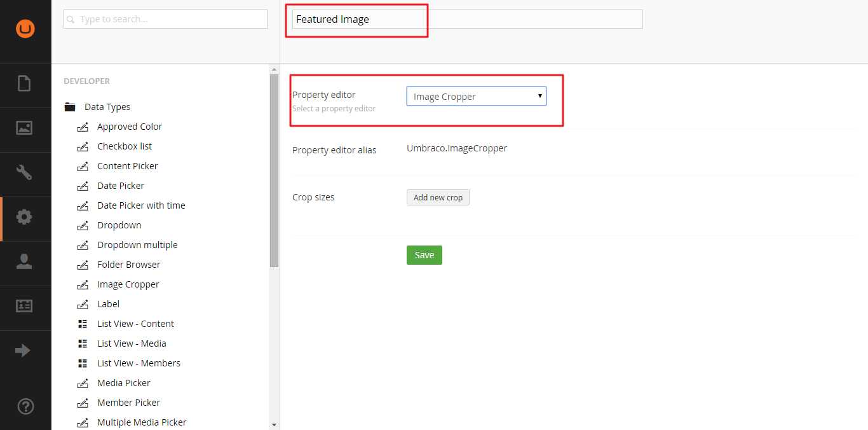Click the icon beside Media Picker

(x=83, y=384)
